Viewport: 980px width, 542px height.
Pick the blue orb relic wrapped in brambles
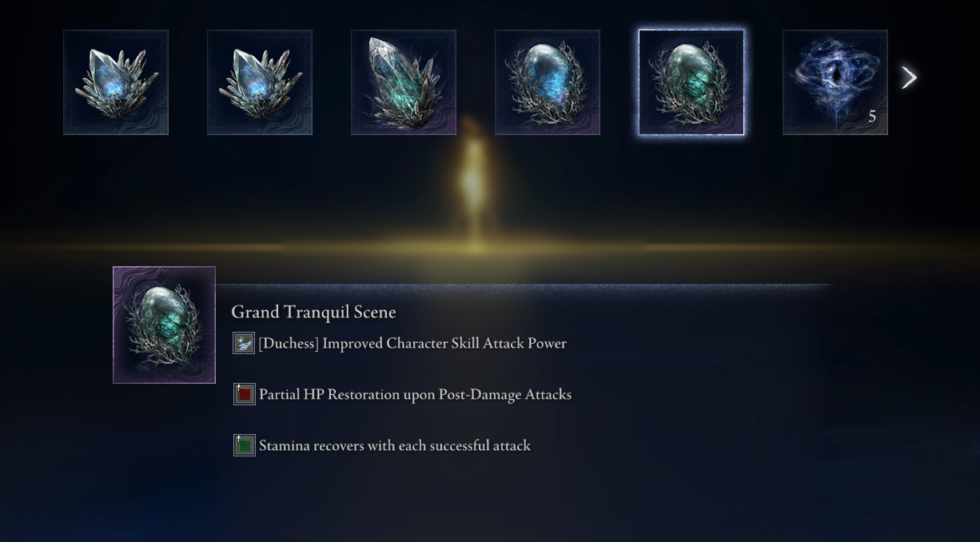(x=548, y=82)
